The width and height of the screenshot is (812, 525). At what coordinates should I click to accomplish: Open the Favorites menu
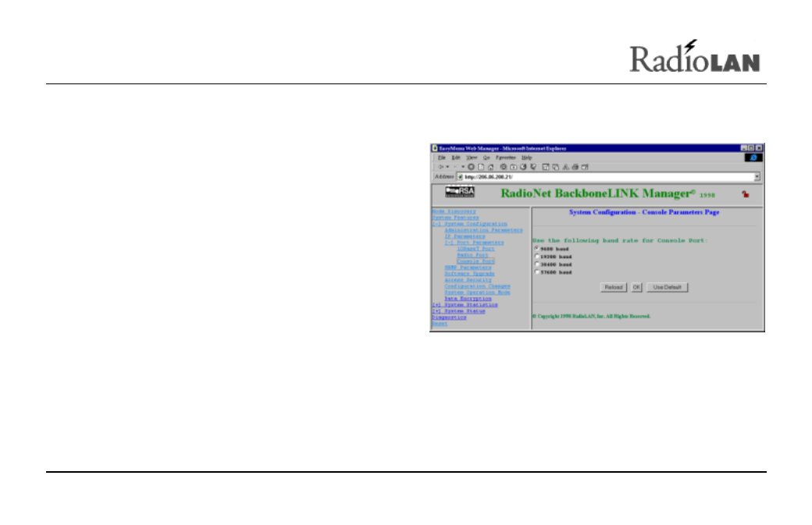click(505, 158)
